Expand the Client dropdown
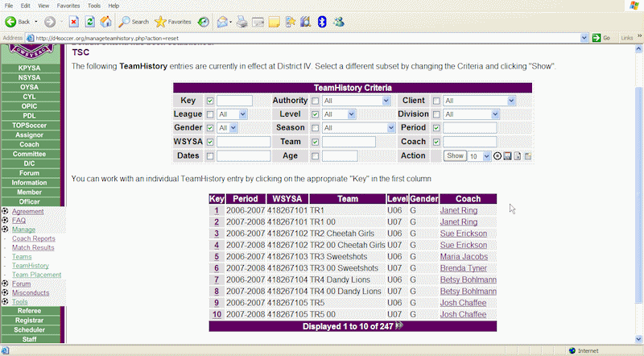Viewport: 644px width, 356px height. pyautogui.click(x=510, y=101)
